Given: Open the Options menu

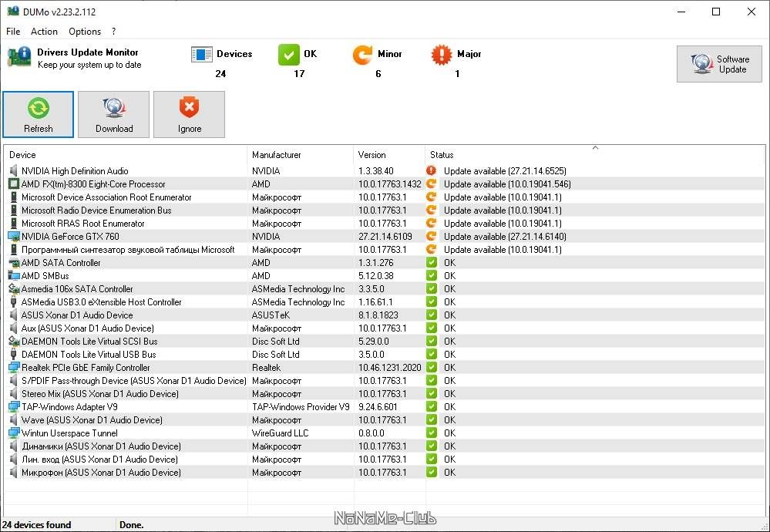Looking at the screenshot, I should click(85, 32).
